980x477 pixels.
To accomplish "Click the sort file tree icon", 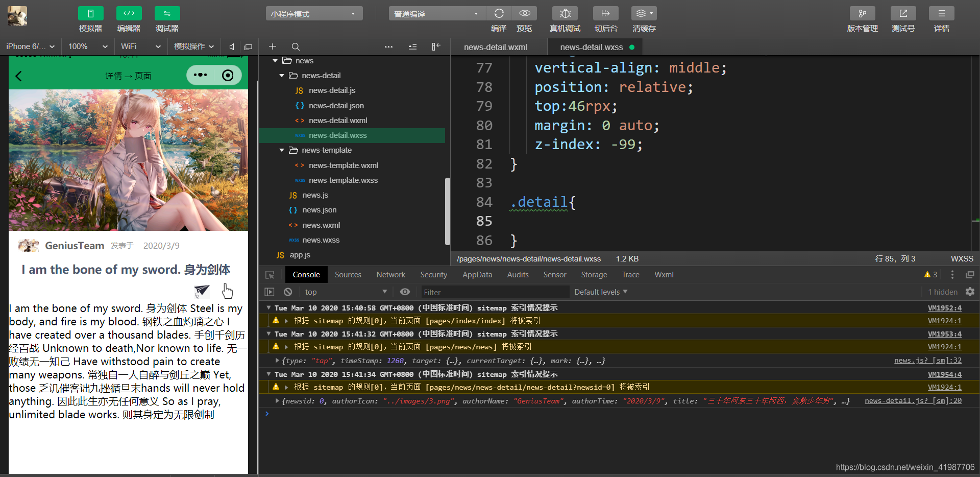I will [412, 46].
